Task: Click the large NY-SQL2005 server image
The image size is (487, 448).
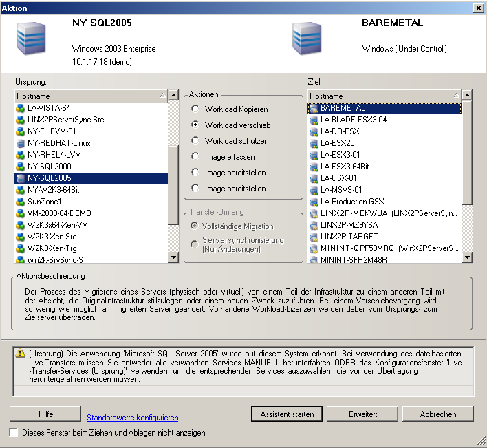Action: coord(31,39)
